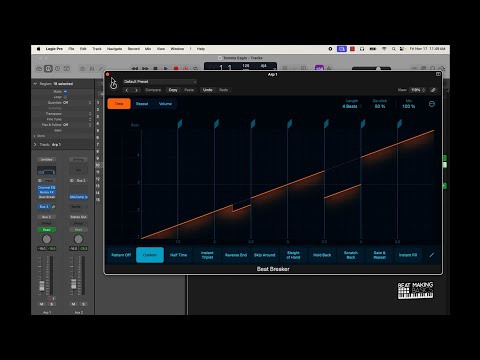Click the plugin link icon

tap(433, 90)
